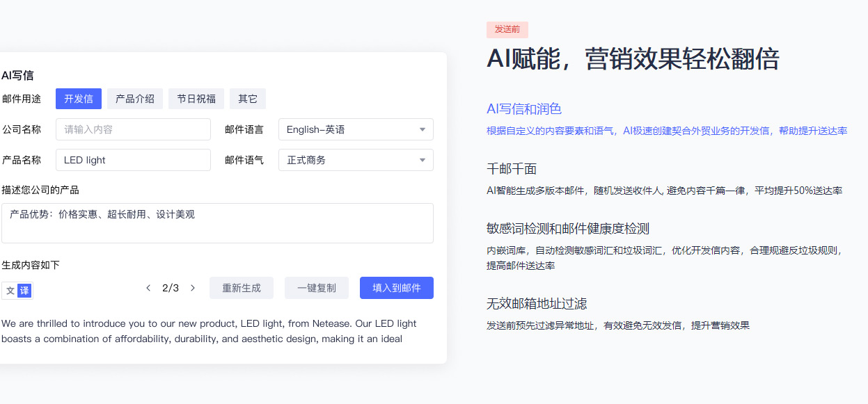Screen dimensions: 868x404
Task: Copy the content with 一键复制
Action: (317, 288)
